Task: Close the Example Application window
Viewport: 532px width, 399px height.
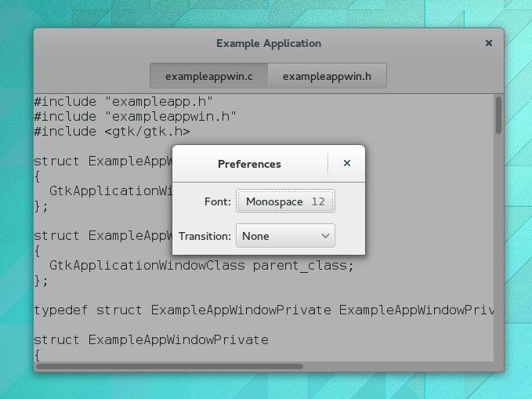Action: (489, 43)
